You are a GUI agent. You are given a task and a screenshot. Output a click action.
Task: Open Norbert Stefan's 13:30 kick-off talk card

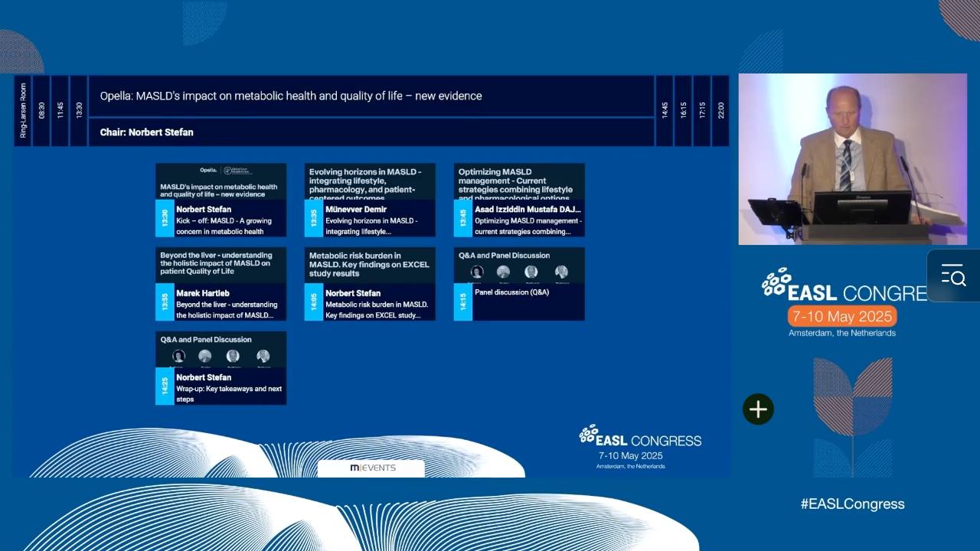tap(221, 200)
